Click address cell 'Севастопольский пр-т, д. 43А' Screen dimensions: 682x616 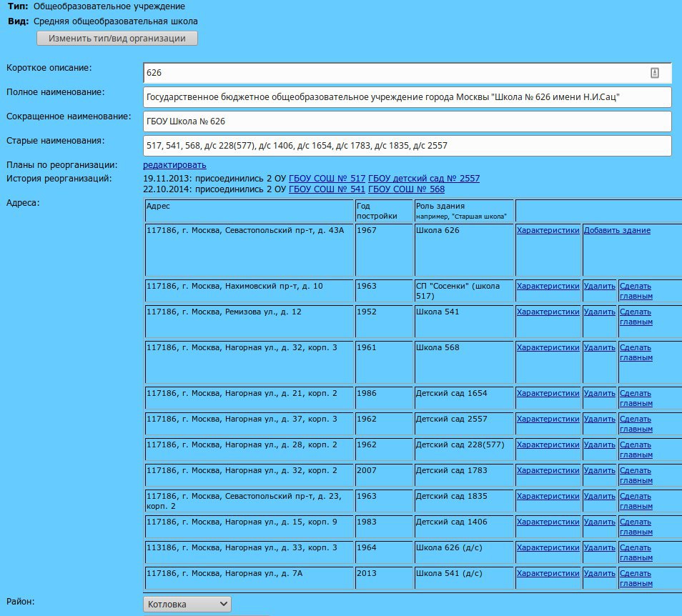click(249, 250)
